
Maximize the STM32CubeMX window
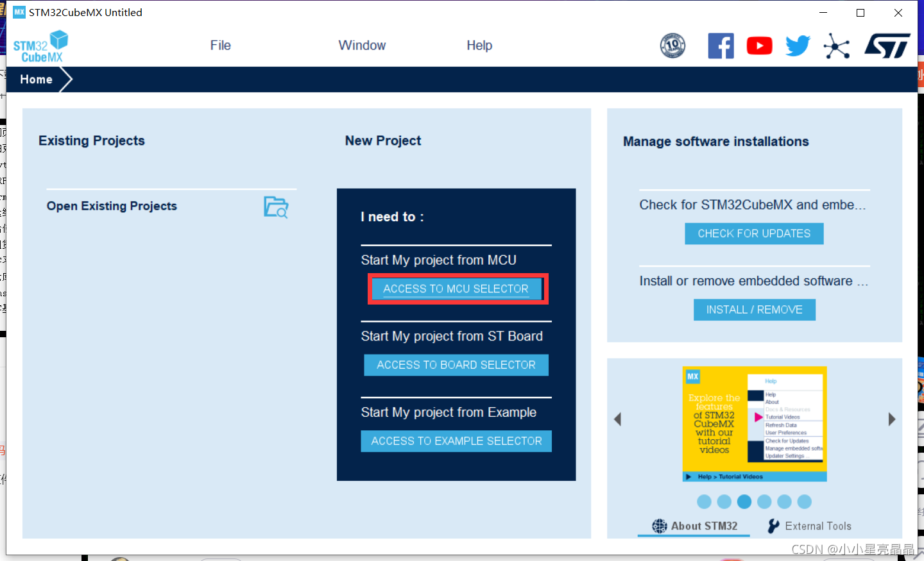860,12
